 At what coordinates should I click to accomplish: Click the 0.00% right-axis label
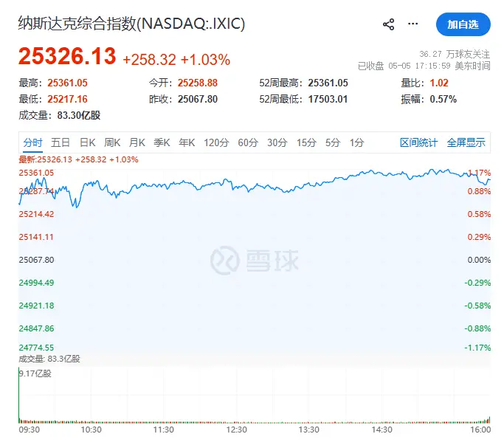(479, 260)
